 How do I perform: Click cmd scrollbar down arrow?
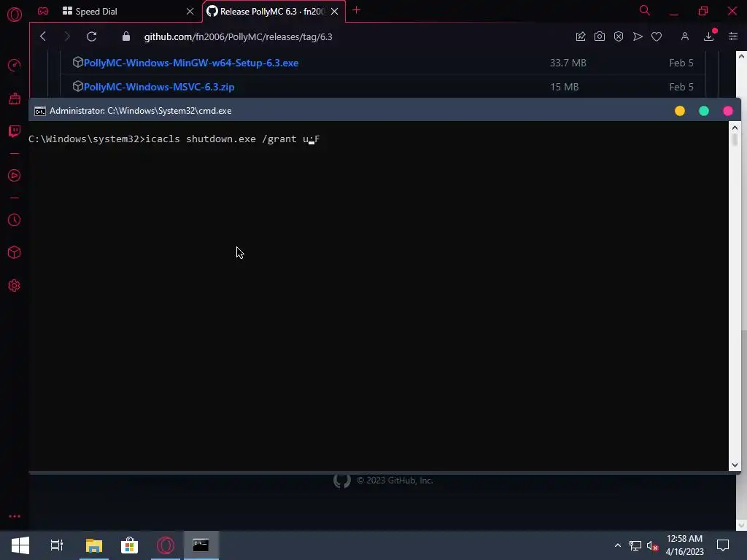click(735, 465)
